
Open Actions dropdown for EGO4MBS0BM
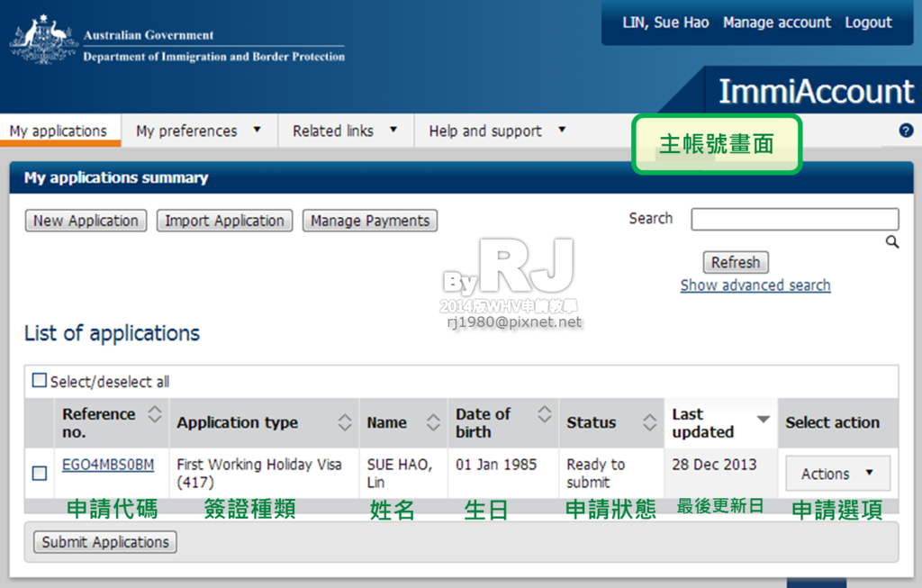[x=838, y=474]
